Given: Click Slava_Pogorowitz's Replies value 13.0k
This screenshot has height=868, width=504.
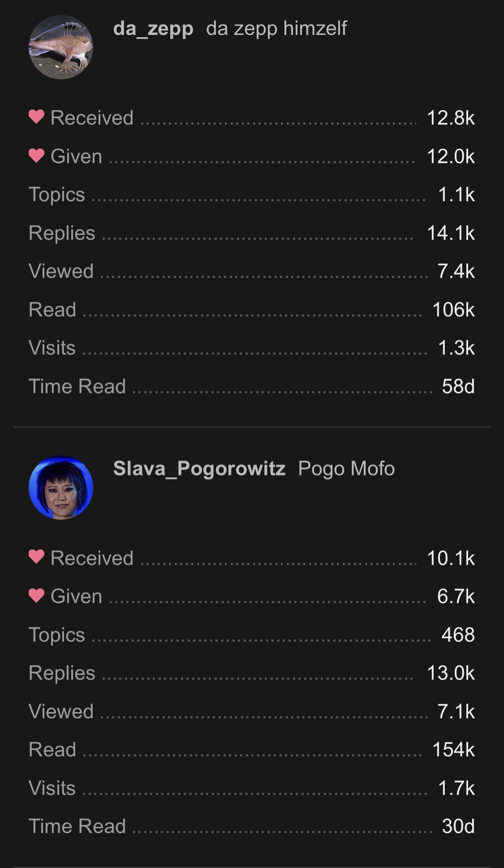Looking at the screenshot, I should [x=451, y=673].
